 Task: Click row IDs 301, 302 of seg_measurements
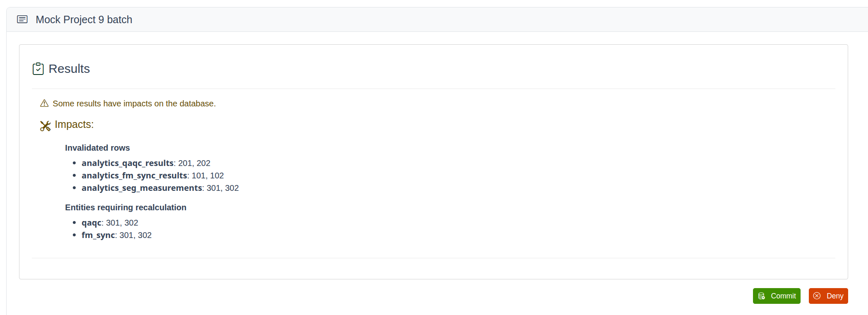(x=223, y=188)
